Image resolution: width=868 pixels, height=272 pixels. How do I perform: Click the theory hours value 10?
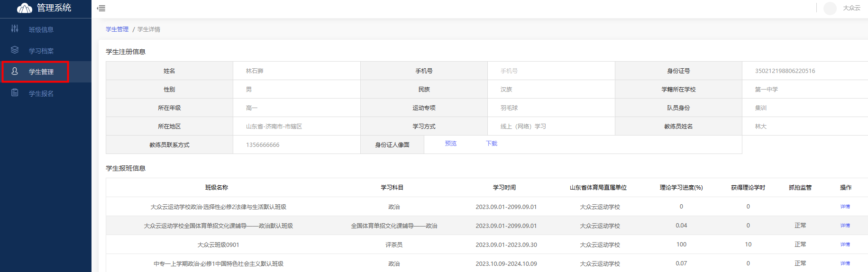[748, 245]
